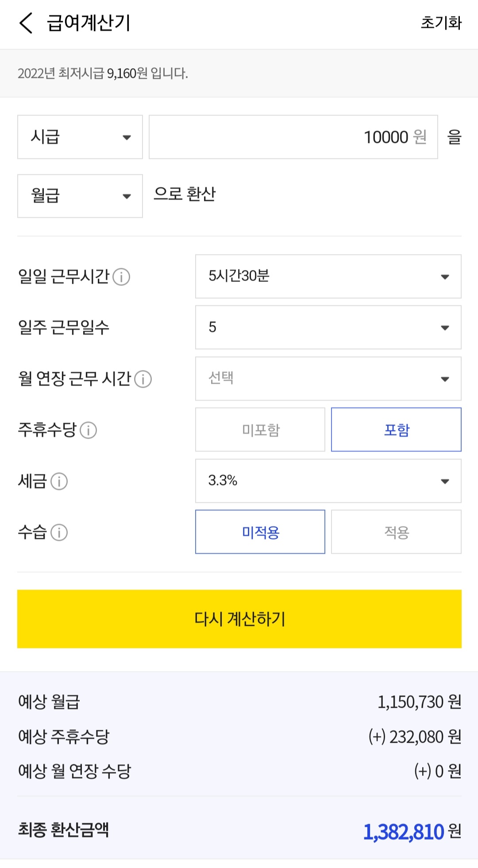Open the 시급 wage type dropdown
Screen dimensions: 478x868
click(x=80, y=137)
